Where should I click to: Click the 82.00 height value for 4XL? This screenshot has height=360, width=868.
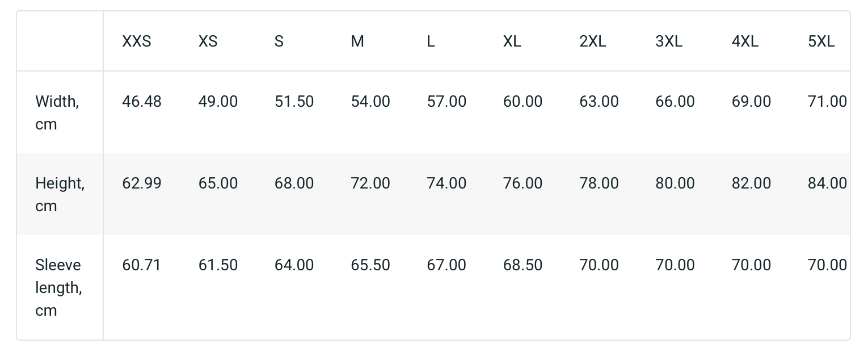tap(751, 183)
